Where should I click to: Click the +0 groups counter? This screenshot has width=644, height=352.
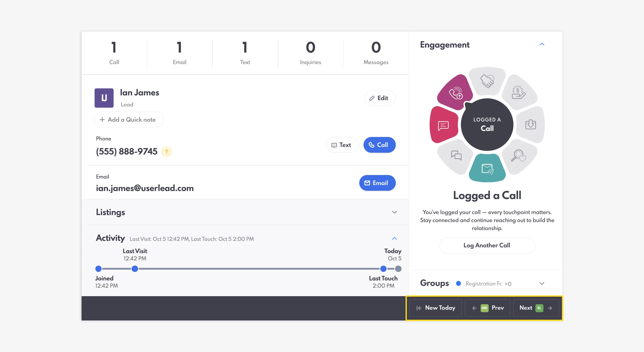pos(508,284)
